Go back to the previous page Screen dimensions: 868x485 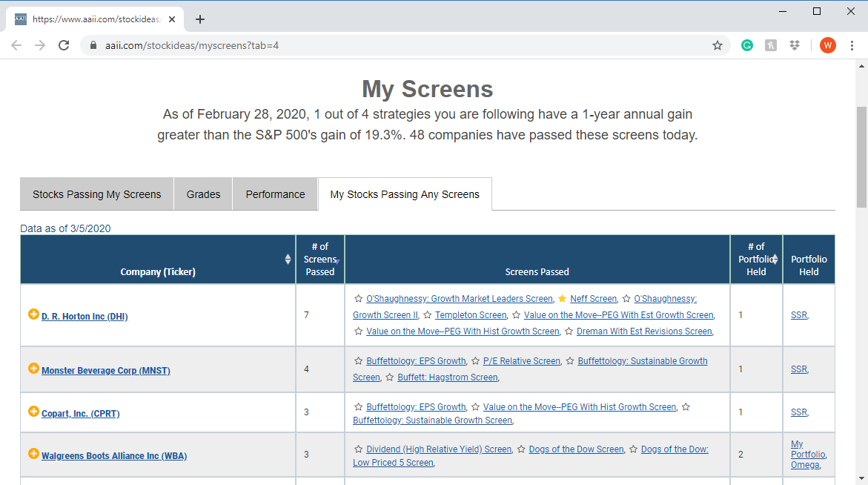click(16, 45)
